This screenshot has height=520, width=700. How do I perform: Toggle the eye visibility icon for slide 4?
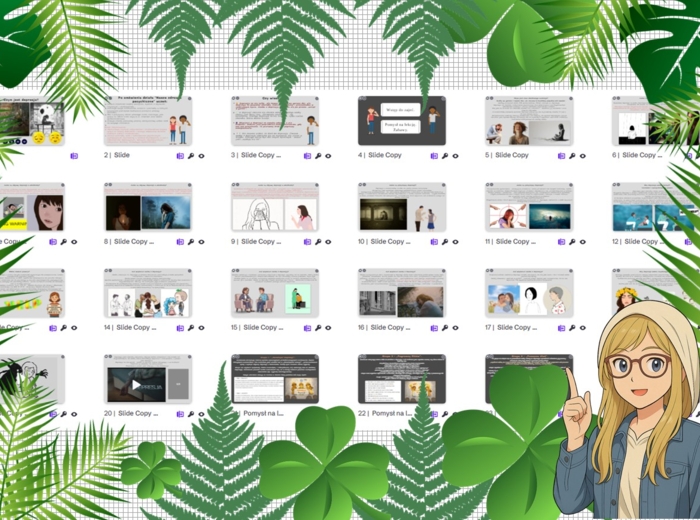click(455, 156)
